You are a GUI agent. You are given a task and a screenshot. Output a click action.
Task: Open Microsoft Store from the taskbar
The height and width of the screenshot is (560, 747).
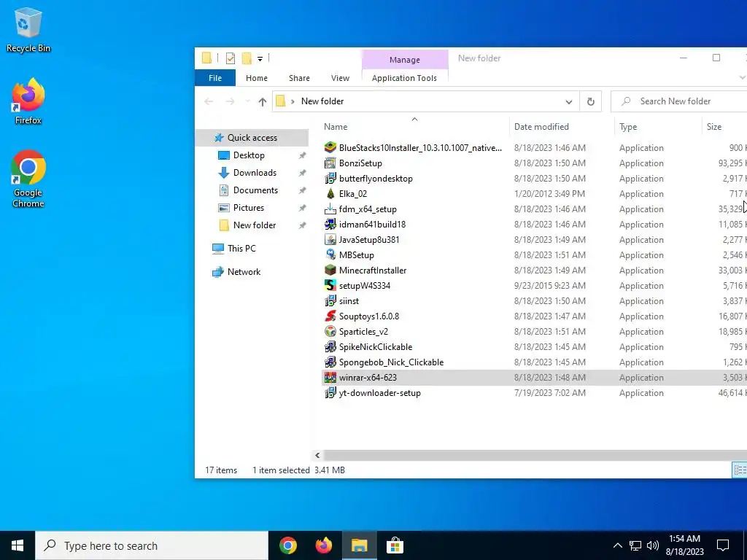pyautogui.click(x=395, y=545)
